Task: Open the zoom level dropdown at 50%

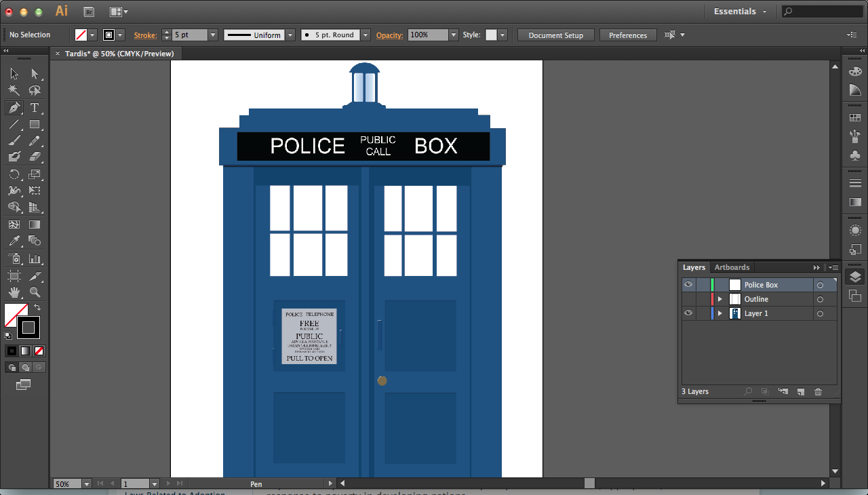Action: click(86, 484)
